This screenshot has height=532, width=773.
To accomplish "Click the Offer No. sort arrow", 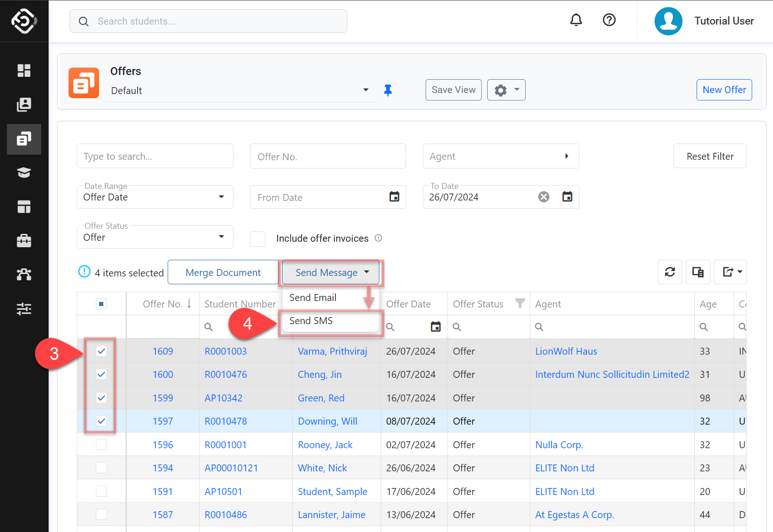I will (189, 304).
